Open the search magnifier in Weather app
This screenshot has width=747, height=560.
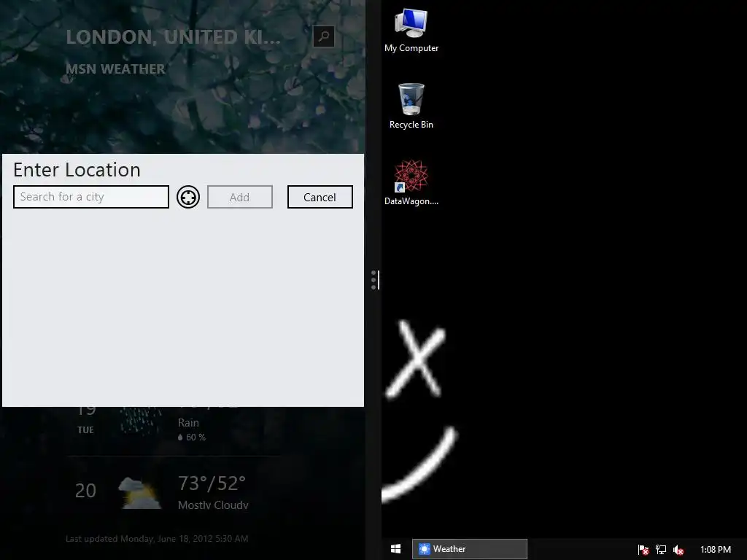coord(323,36)
